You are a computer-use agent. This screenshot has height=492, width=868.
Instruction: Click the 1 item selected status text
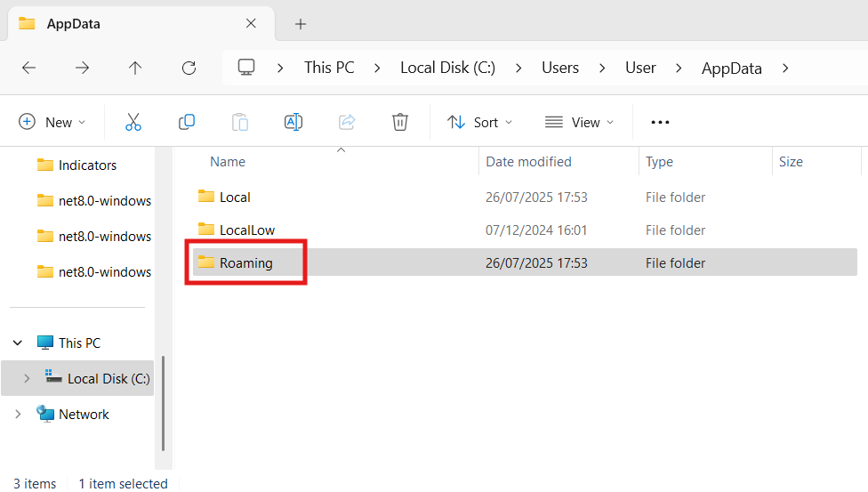[123, 484]
